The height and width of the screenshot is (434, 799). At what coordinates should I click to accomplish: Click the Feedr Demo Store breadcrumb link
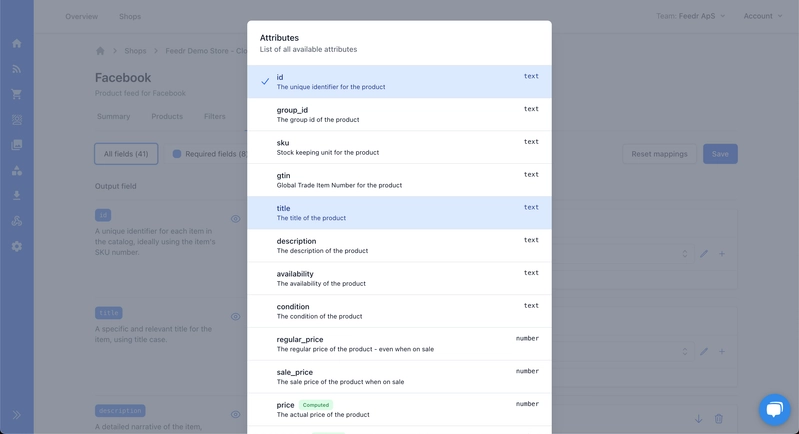(x=206, y=51)
